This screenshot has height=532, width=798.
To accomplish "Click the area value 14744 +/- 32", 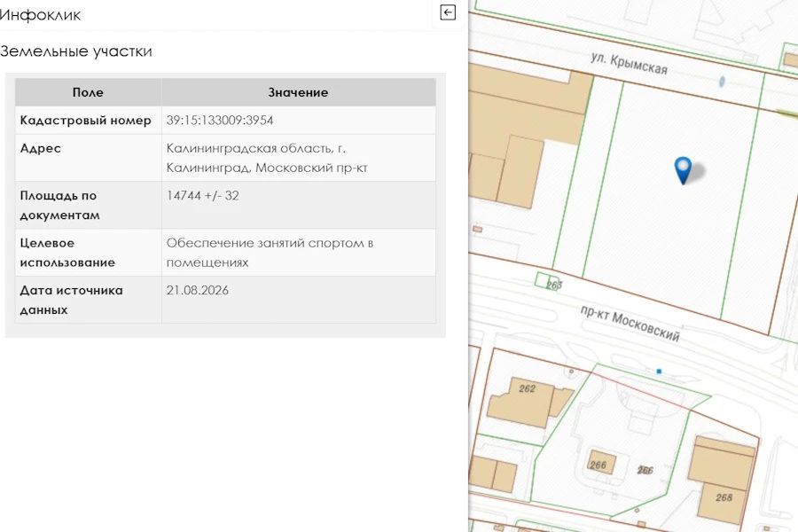I will tap(202, 195).
